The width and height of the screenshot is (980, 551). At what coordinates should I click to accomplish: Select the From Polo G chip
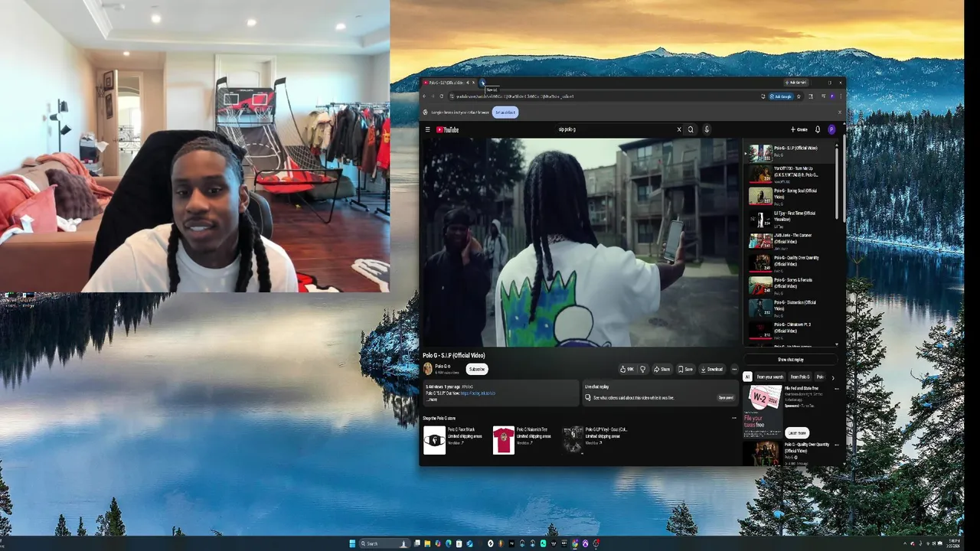(x=799, y=377)
